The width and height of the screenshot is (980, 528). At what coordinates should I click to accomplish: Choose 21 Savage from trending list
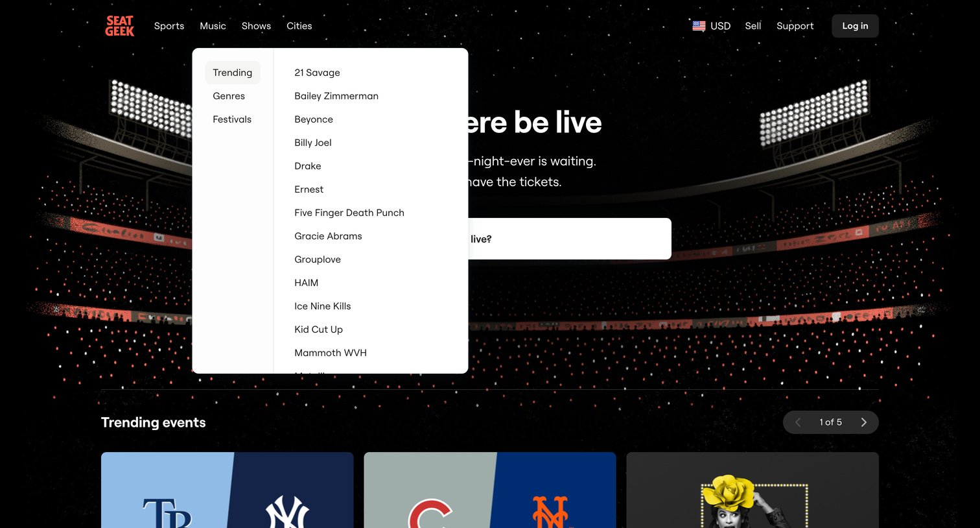(317, 73)
